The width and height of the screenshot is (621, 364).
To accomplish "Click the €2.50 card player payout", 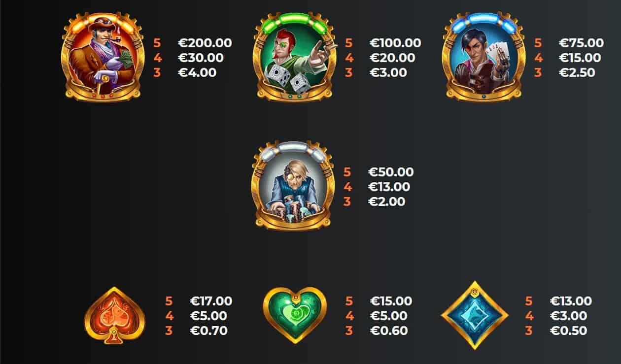I will [x=577, y=72].
